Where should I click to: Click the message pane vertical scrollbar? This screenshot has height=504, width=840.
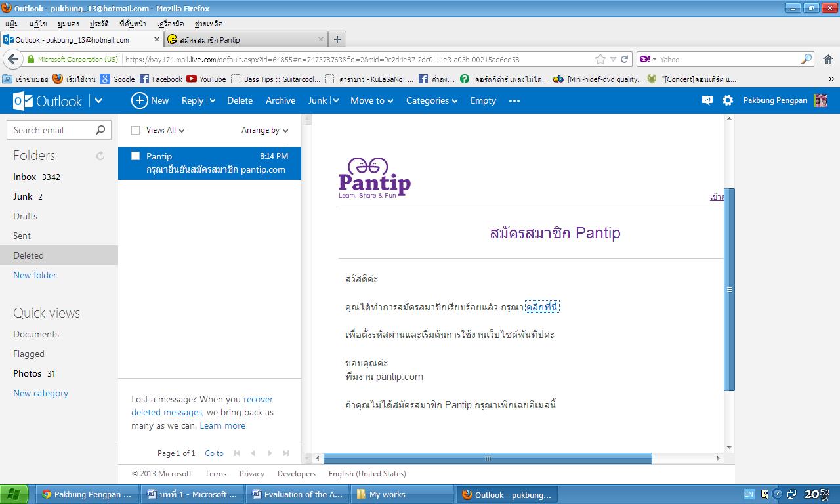click(729, 289)
